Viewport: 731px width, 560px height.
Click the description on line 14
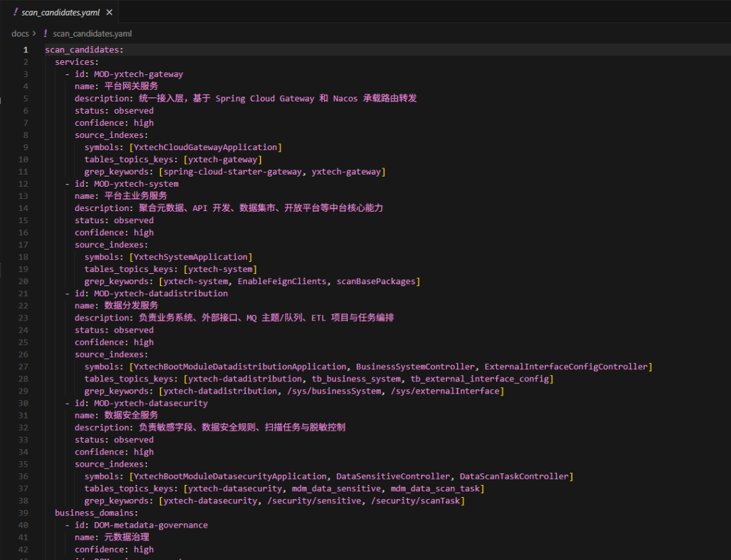[261, 208]
